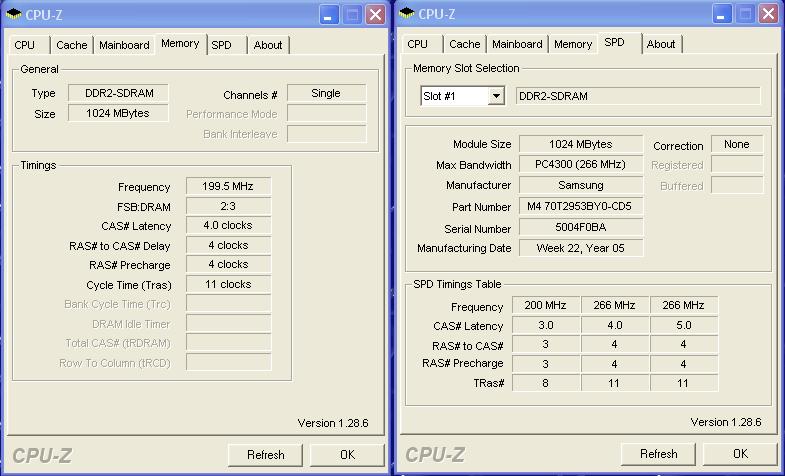Open the Slot #1 memory slot dropdown
Image resolution: width=785 pixels, height=476 pixels.
click(x=495, y=96)
